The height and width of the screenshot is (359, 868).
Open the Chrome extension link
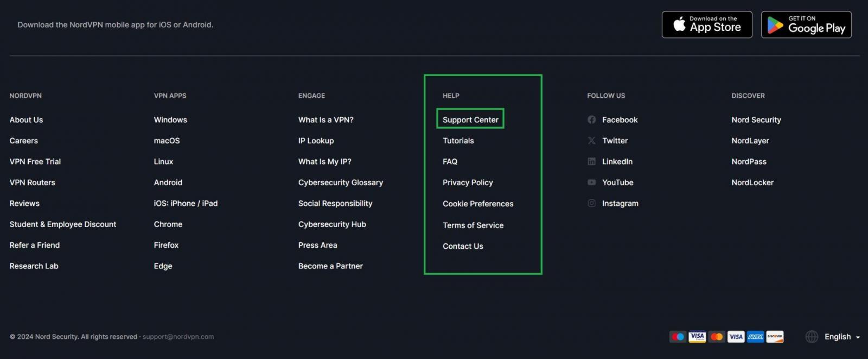coord(168,224)
